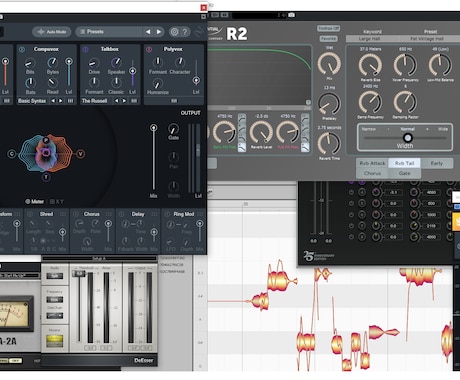
Task: Click the Compuvox Bytes knob
Action: pos(52,62)
